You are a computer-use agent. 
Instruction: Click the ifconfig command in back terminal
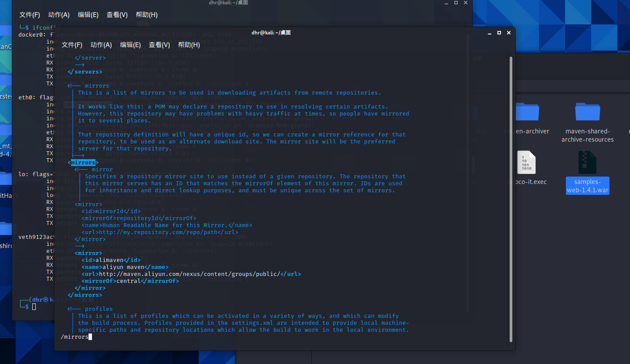(x=43, y=27)
